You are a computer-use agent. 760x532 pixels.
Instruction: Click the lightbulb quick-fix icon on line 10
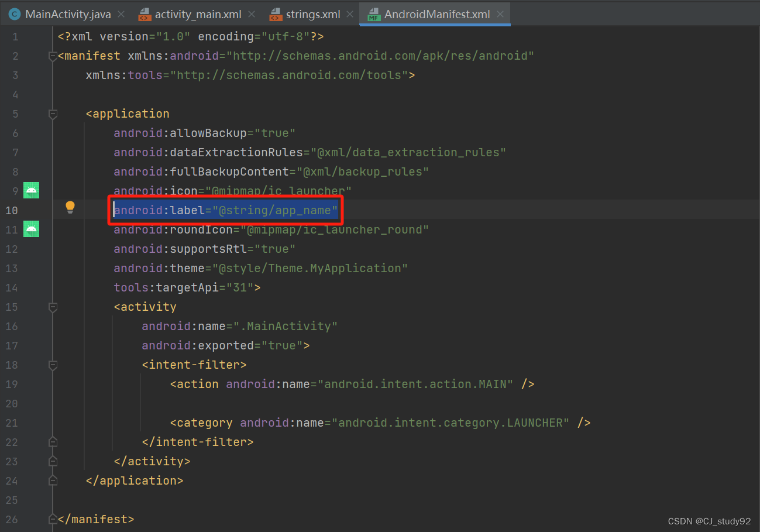[70, 207]
